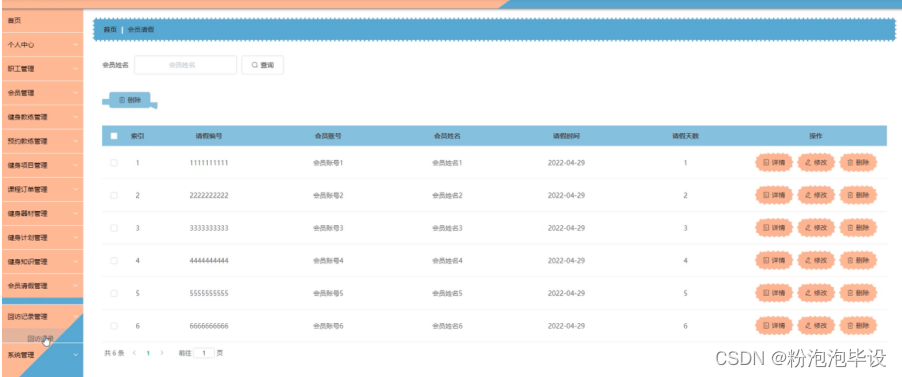
Task: Check the checkbox for row 4
Action: point(114,261)
